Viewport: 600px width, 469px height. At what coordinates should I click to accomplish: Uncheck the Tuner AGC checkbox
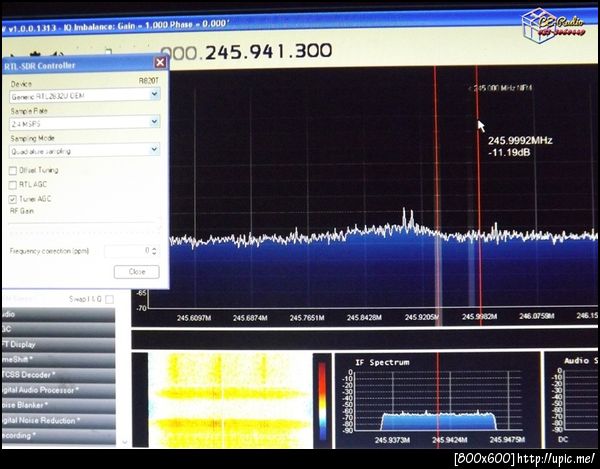pyautogui.click(x=13, y=199)
